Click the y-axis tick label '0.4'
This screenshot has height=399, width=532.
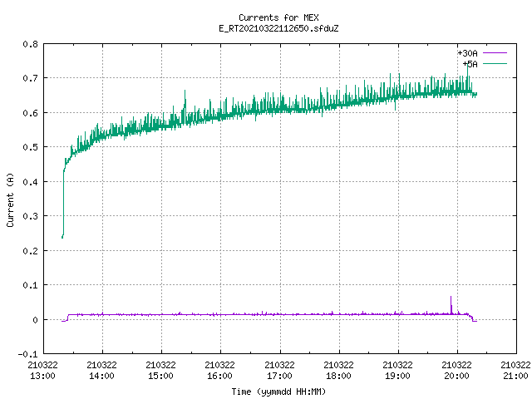coord(30,182)
